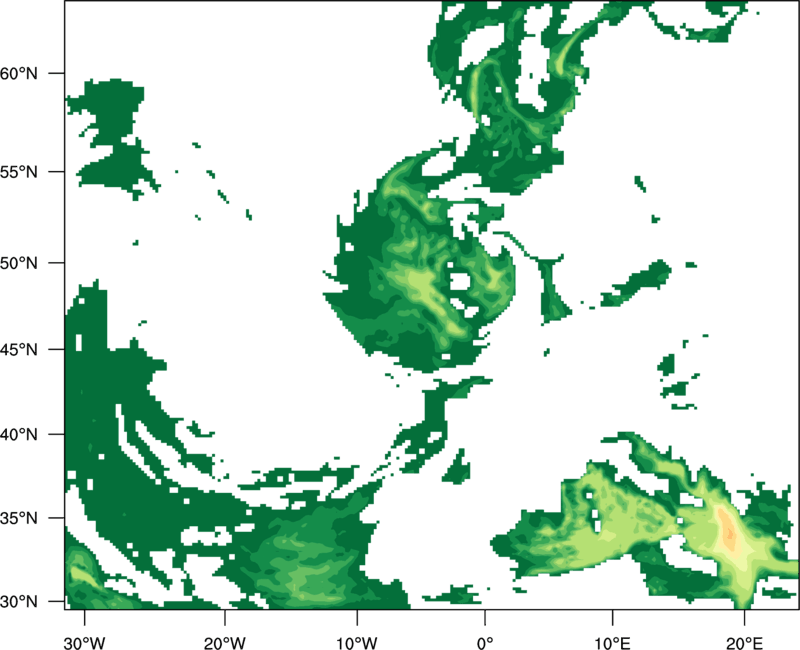Image resolution: width=800 pixels, height=650 pixels.
Task: Click the 55°N latitude label
Action: (19, 172)
